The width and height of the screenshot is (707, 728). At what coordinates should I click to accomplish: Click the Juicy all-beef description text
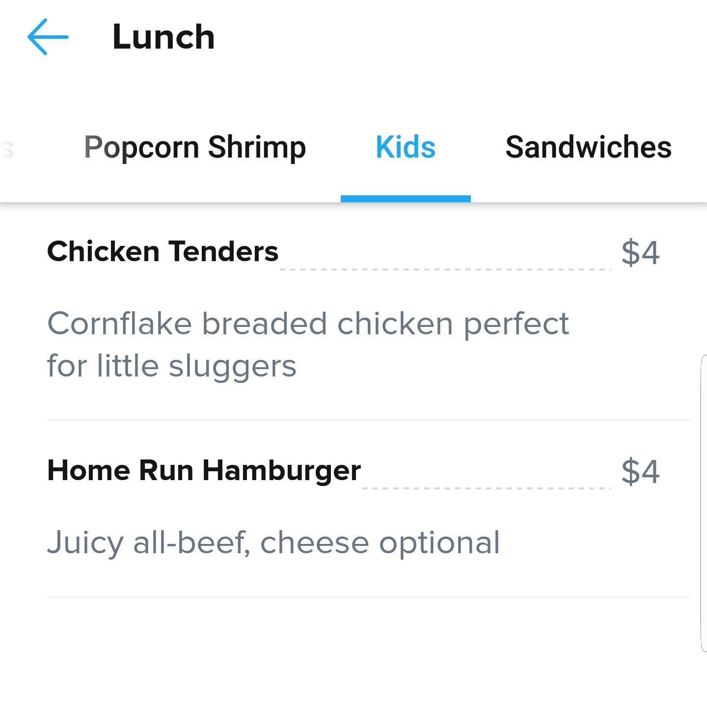click(x=273, y=543)
